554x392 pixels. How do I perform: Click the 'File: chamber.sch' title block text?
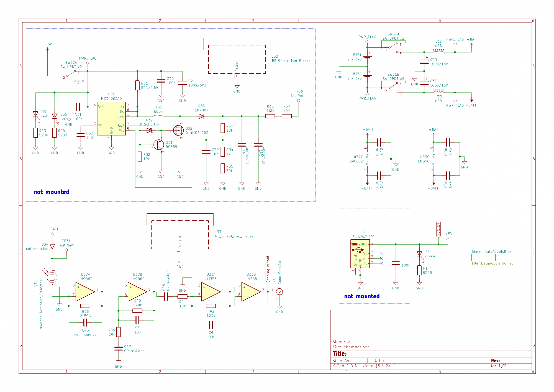click(x=351, y=347)
